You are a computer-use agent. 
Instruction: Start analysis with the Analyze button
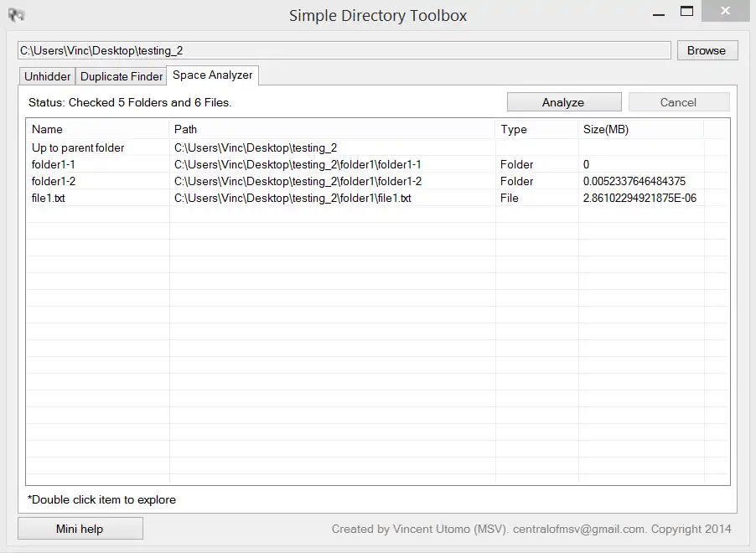(564, 102)
